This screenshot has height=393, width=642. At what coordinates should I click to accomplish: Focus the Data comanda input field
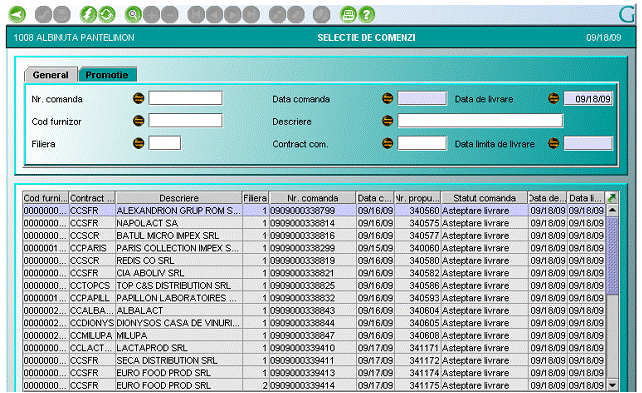pyautogui.click(x=422, y=98)
